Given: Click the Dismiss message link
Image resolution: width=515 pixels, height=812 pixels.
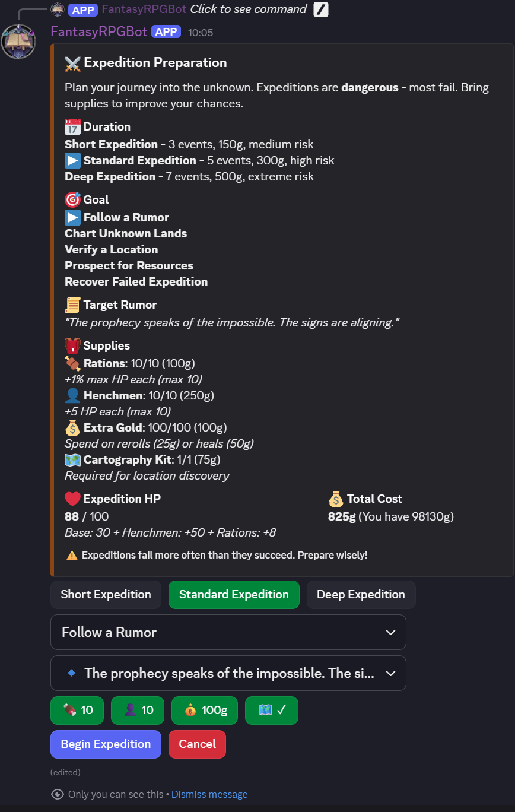Looking at the screenshot, I should (x=209, y=794).
